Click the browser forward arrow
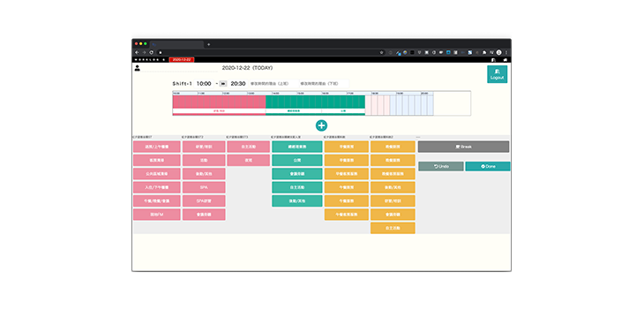 point(144,52)
